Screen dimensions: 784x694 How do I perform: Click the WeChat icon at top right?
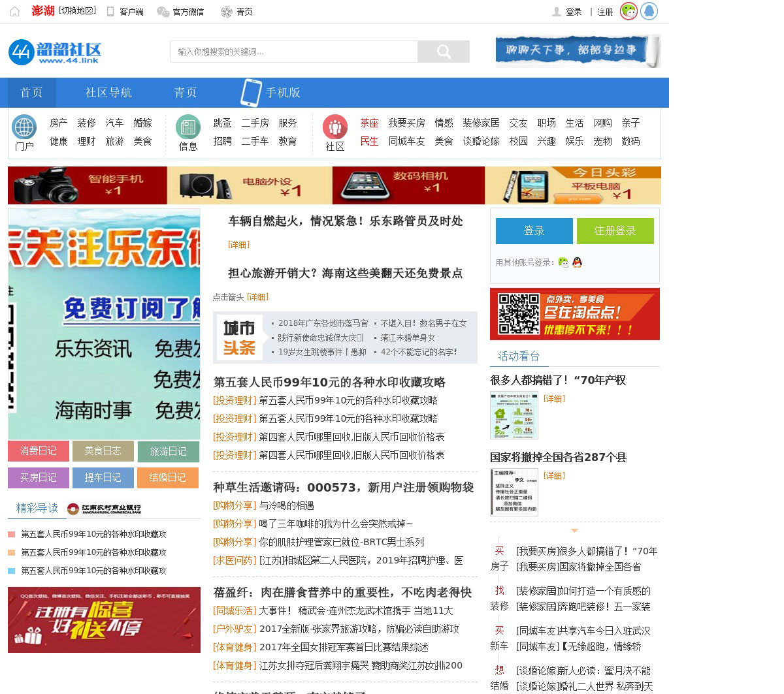click(629, 11)
